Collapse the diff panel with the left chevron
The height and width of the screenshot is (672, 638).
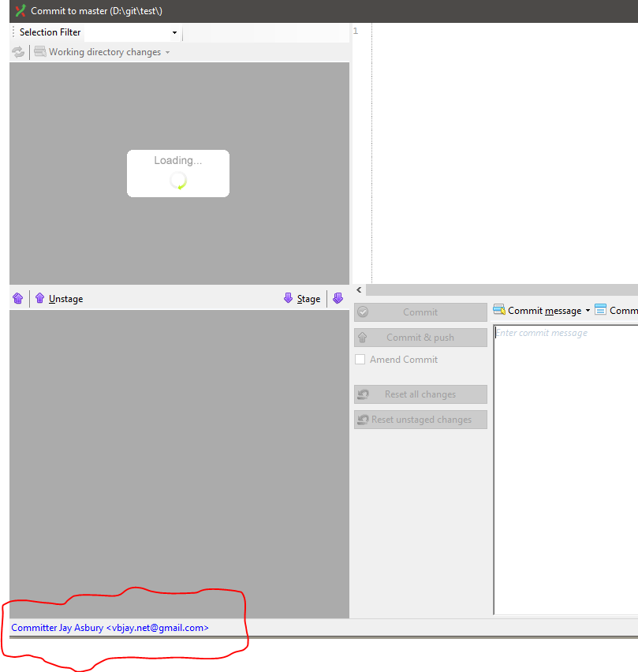359,289
